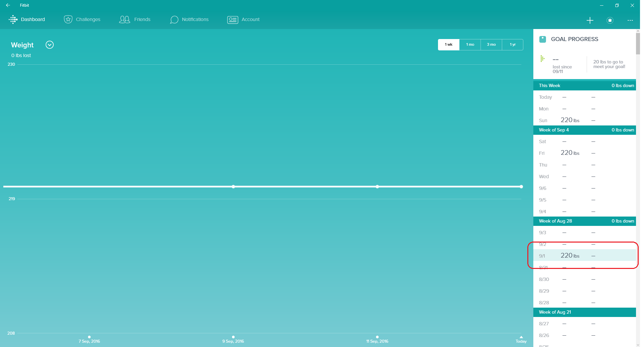Viewport: 644px width, 347px height.
Task: Select the Week of Aug 28 header
Action: [x=584, y=221]
